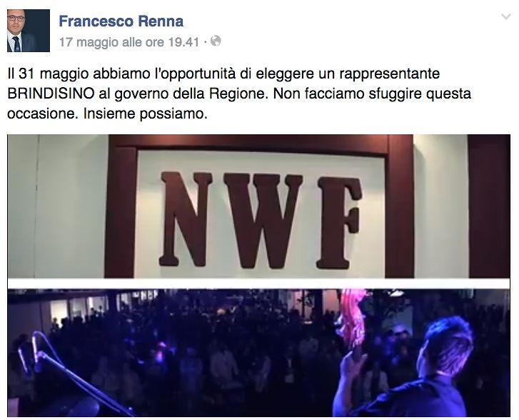Image resolution: width=519 pixels, height=420 pixels.
Task: Click the post text about 31 maggio
Action: pos(239,94)
